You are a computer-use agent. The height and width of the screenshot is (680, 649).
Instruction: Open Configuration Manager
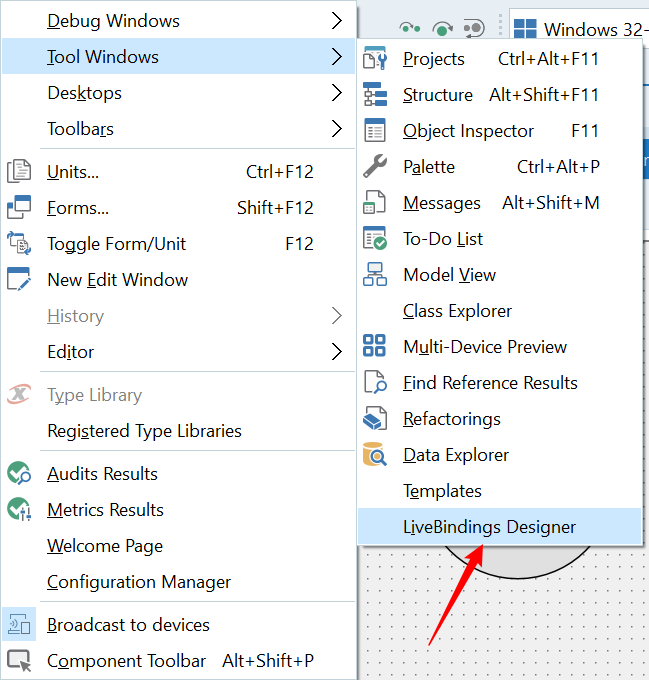pyautogui.click(x=179, y=581)
